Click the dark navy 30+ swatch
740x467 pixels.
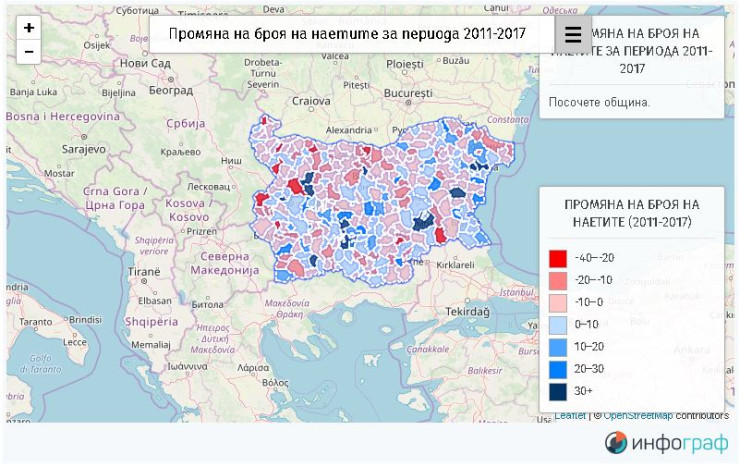click(x=558, y=391)
